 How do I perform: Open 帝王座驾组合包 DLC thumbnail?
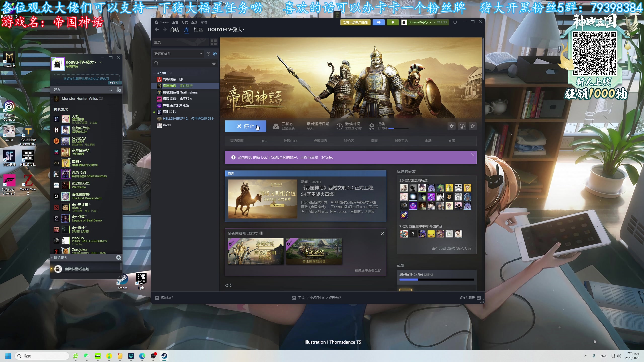(314, 251)
